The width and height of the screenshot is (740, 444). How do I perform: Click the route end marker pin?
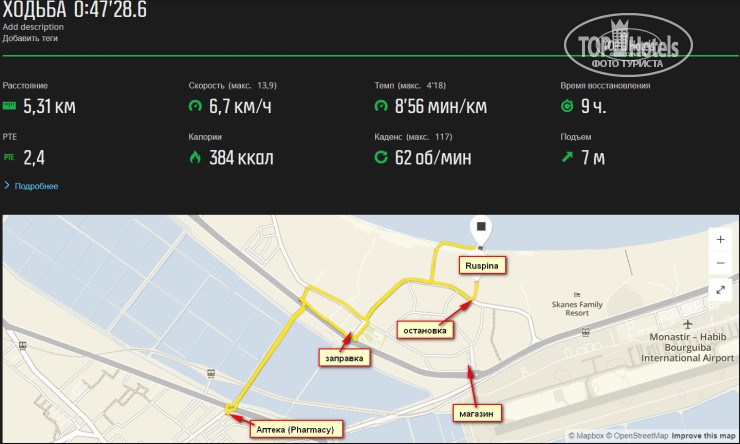tap(480, 229)
